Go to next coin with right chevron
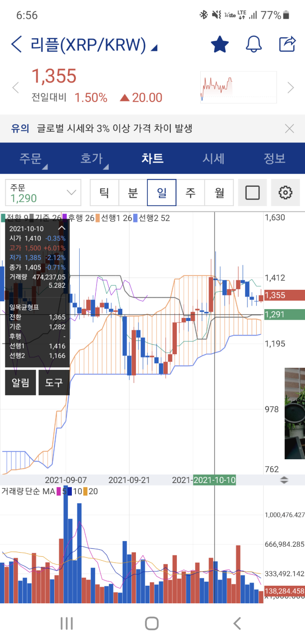Viewport: 305px width, 644px height. point(291,87)
